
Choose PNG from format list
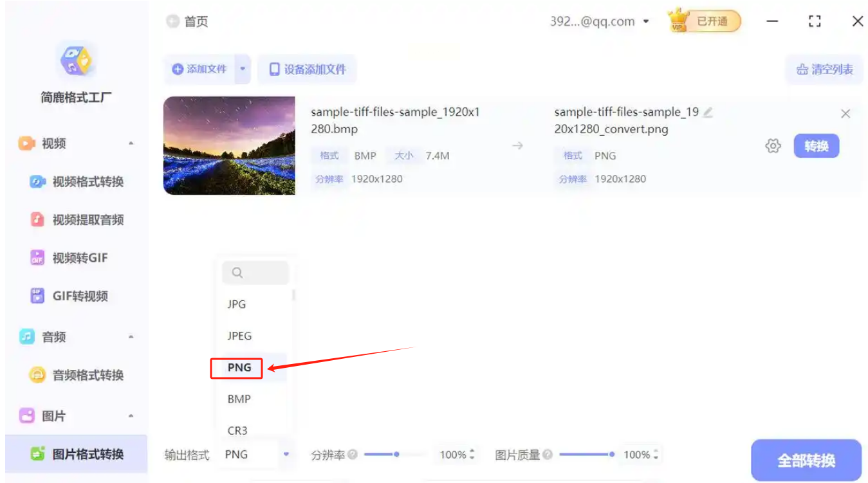click(x=239, y=367)
